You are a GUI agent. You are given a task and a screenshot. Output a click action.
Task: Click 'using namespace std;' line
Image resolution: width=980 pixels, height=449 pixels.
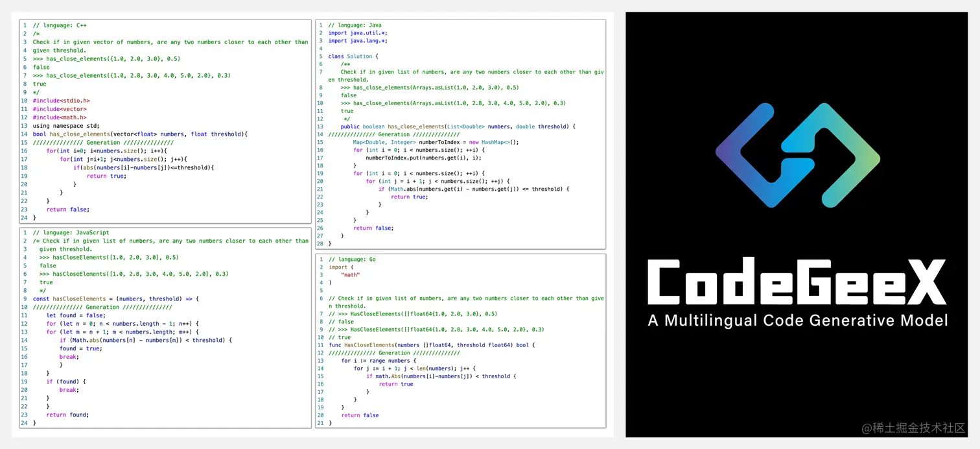click(x=66, y=126)
